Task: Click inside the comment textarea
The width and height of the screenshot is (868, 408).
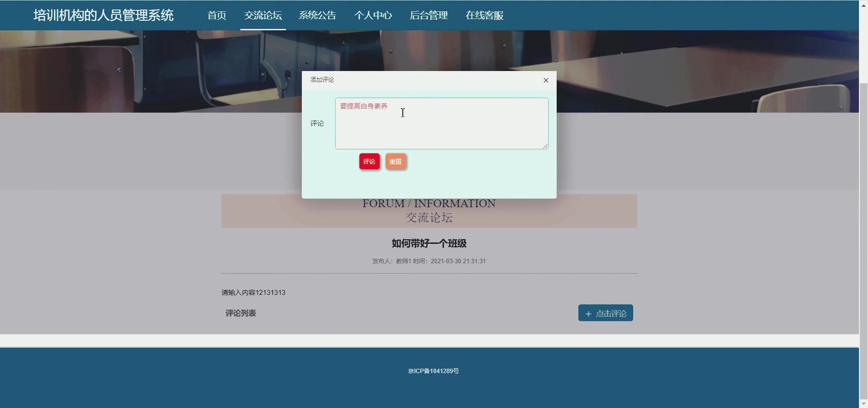Action: click(441, 123)
